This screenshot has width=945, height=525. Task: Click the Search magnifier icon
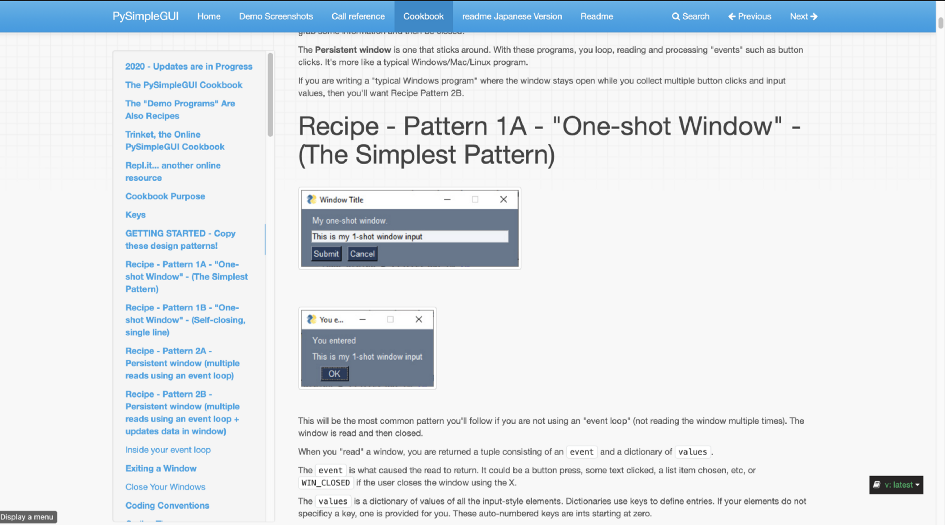pyautogui.click(x=676, y=16)
